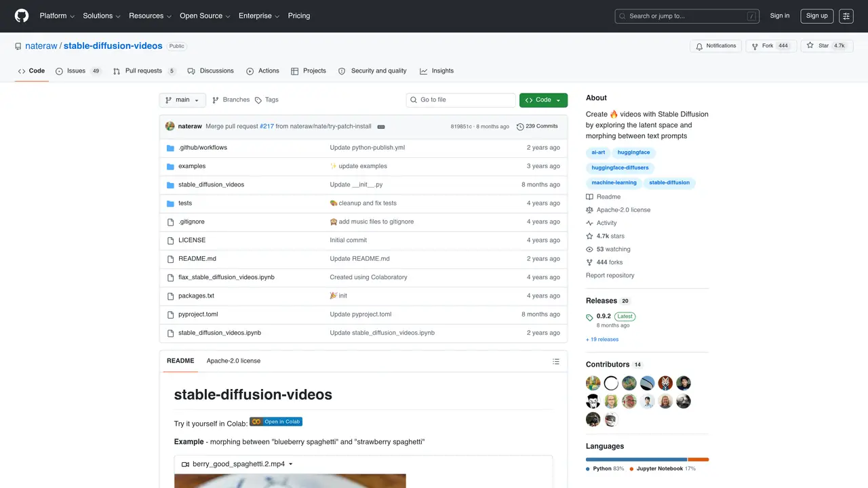Click the Open in Colab badge
Image resolution: width=868 pixels, height=488 pixels.
click(276, 422)
